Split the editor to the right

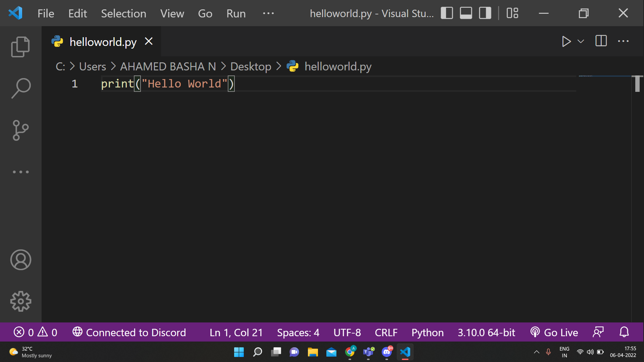click(x=601, y=41)
